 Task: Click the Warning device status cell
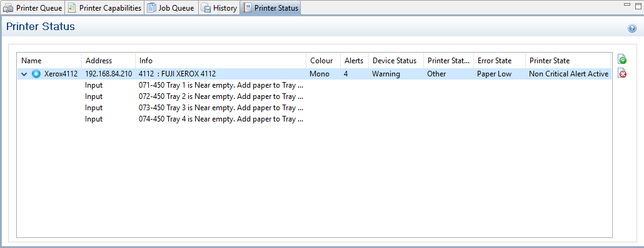(x=386, y=74)
